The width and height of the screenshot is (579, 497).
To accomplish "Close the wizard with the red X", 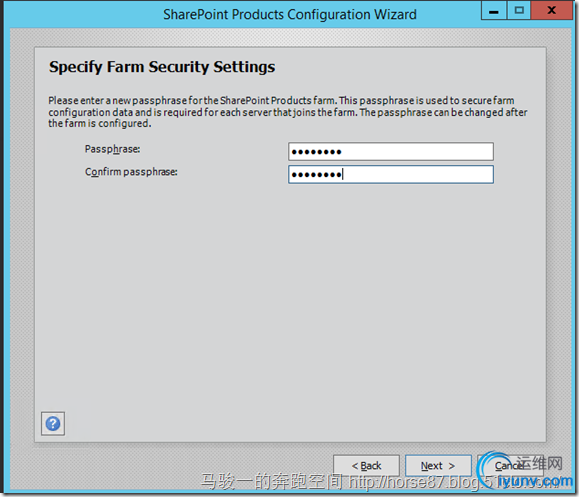I will pos(552,10).
